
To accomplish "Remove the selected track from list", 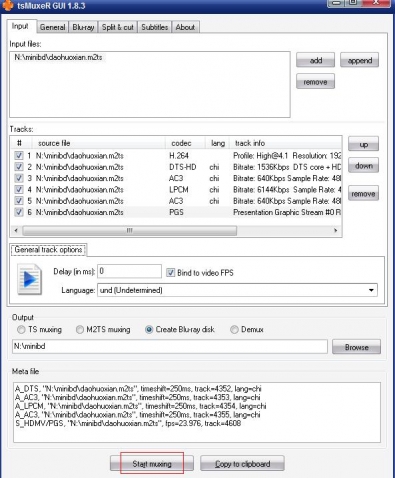I will click(x=363, y=194).
